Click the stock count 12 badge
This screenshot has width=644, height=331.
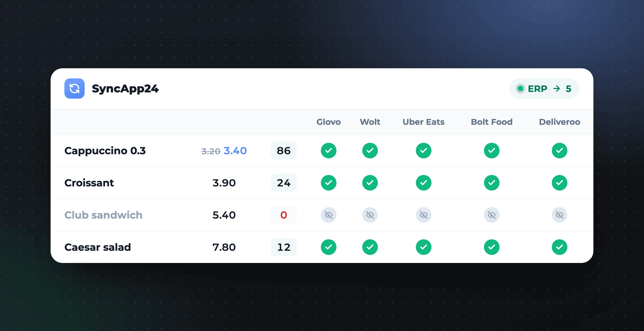coord(284,247)
